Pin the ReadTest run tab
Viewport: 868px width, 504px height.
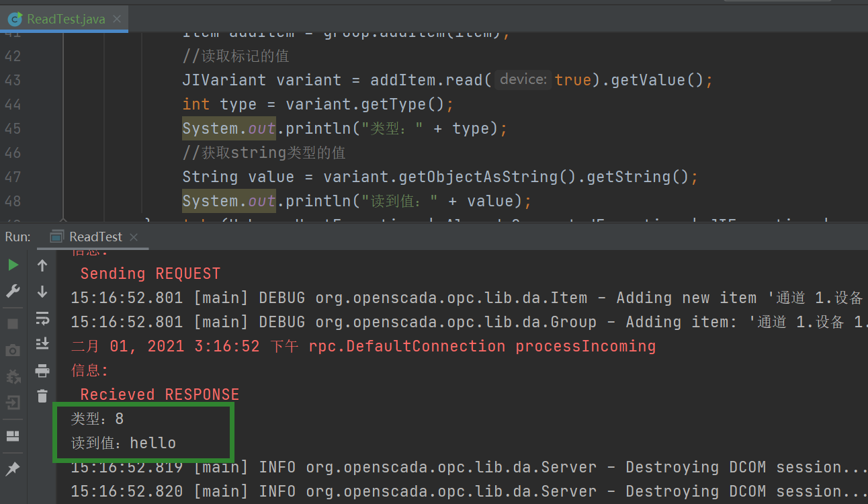coord(13,468)
